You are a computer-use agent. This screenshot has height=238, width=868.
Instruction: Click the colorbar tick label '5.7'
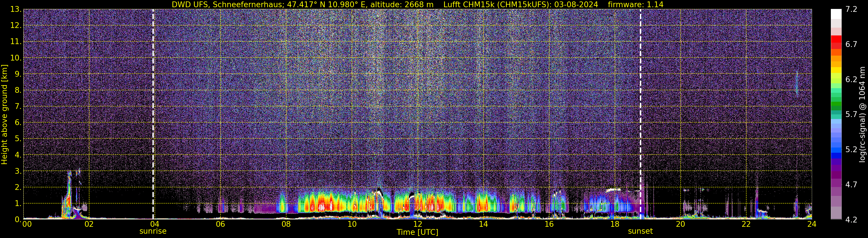tap(851, 115)
